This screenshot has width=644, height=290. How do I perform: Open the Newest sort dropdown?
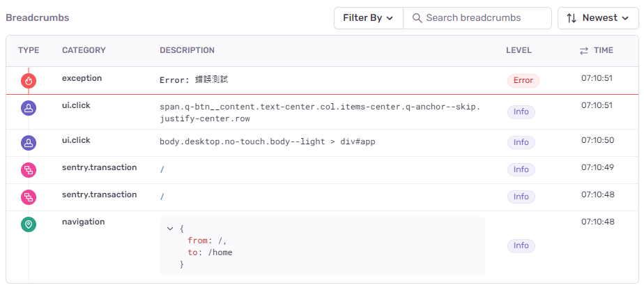[599, 18]
